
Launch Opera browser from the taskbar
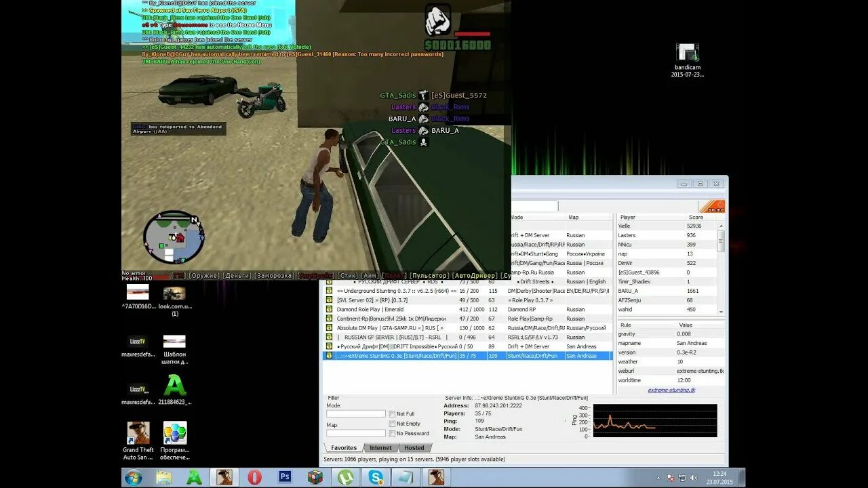point(254,477)
